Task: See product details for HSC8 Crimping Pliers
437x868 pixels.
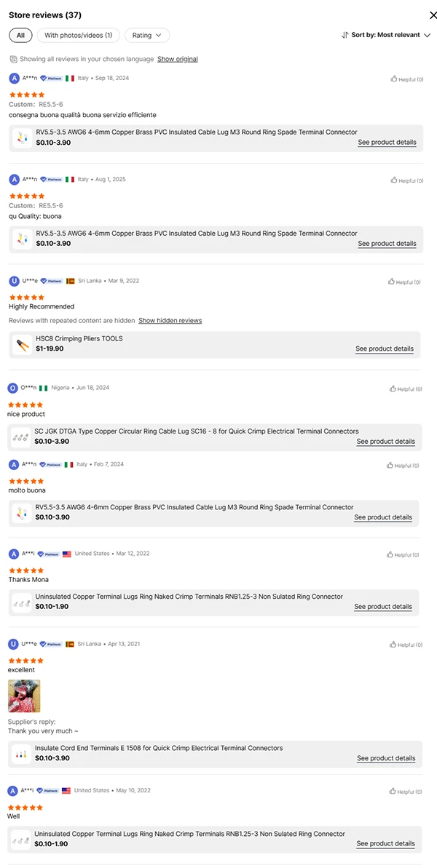Action: coord(385,349)
